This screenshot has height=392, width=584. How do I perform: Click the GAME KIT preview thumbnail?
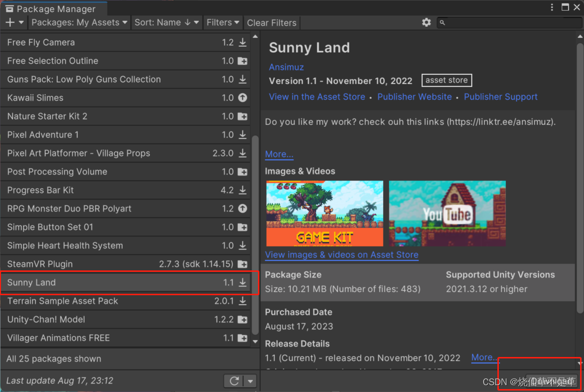coord(325,214)
